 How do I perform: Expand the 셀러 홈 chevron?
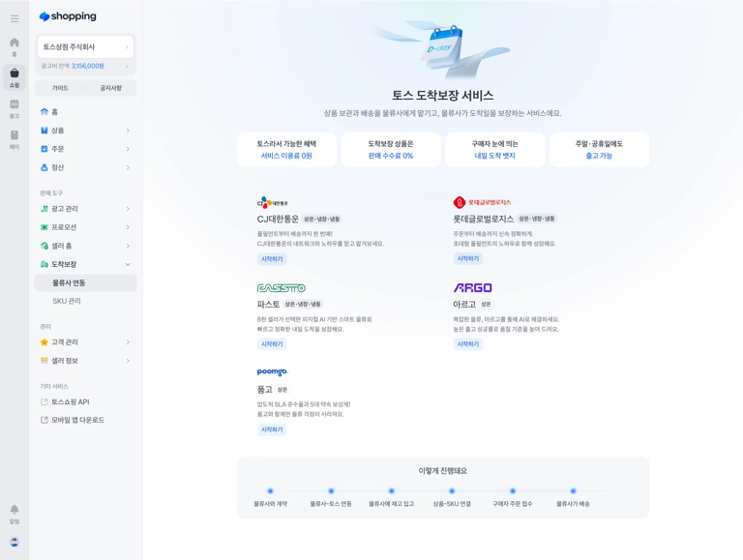click(128, 246)
